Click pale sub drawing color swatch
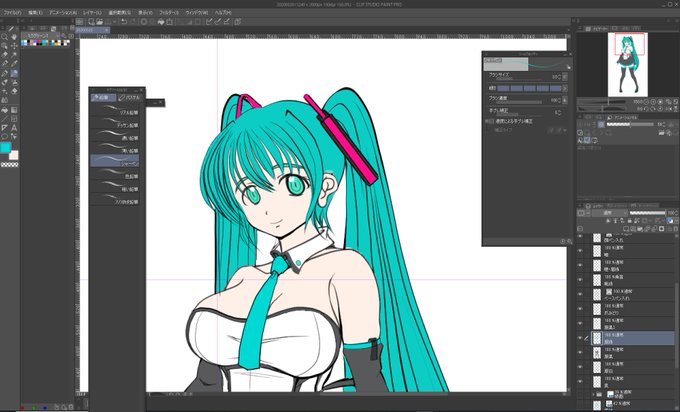This screenshot has width=680, height=412. tap(14, 155)
